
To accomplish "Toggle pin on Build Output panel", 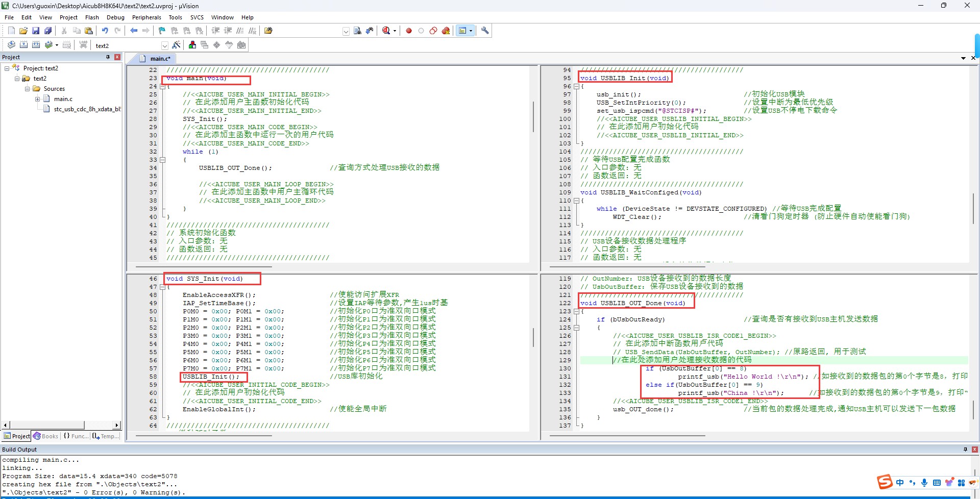I will [x=965, y=450].
